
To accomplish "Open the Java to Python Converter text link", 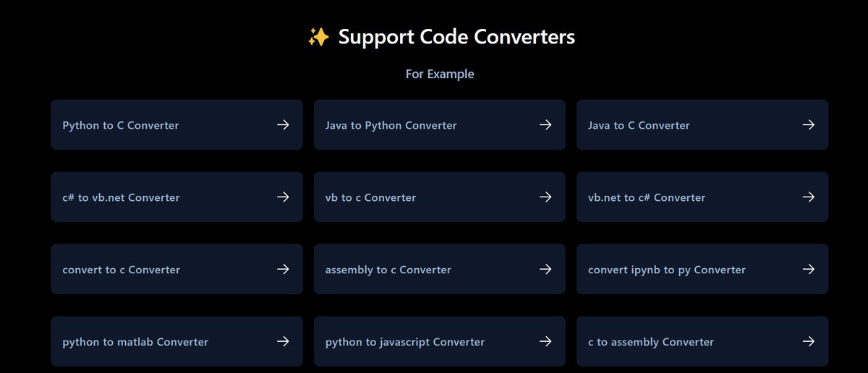I will click(391, 126).
